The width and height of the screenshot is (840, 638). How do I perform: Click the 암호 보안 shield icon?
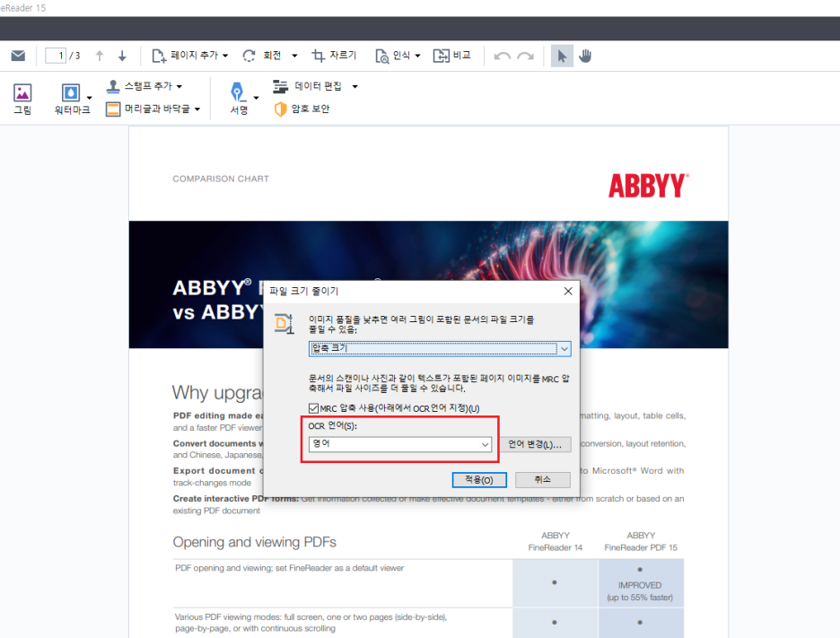click(280, 109)
